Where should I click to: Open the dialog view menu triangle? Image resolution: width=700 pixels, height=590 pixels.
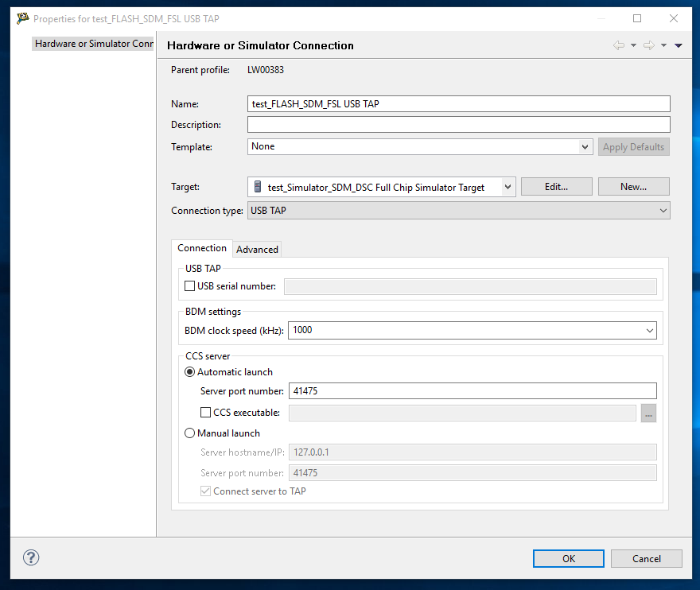679,45
